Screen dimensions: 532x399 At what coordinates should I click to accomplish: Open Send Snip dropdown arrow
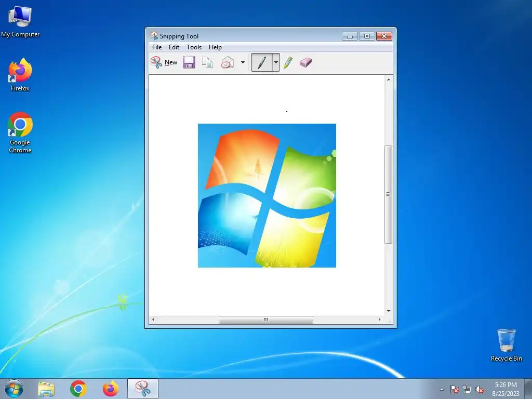(x=243, y=62)
